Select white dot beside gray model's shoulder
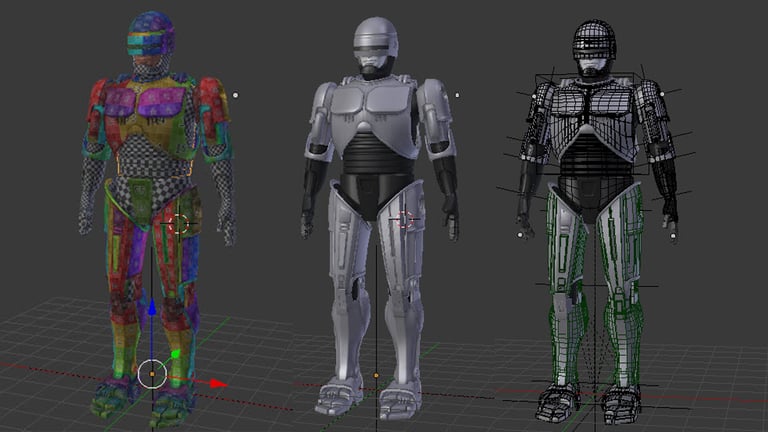This screenshot has height=432, width=768. coord(457,95)
